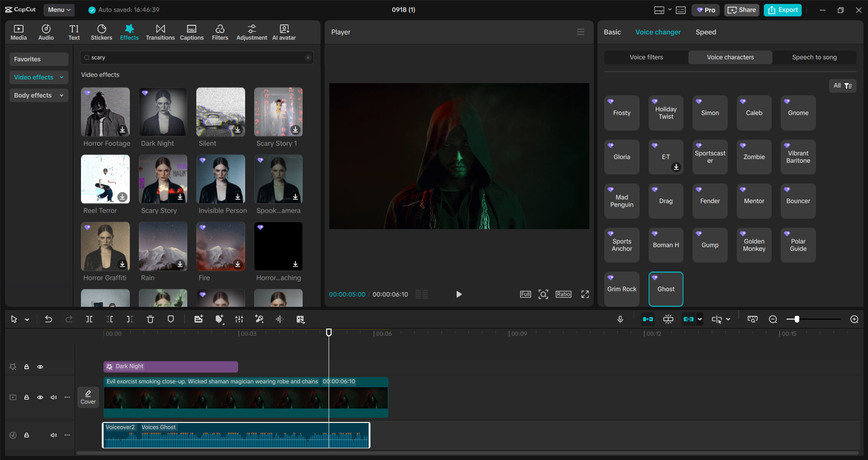
Task: Lock the voiceover audio track
Action: [x=26, y=435]
